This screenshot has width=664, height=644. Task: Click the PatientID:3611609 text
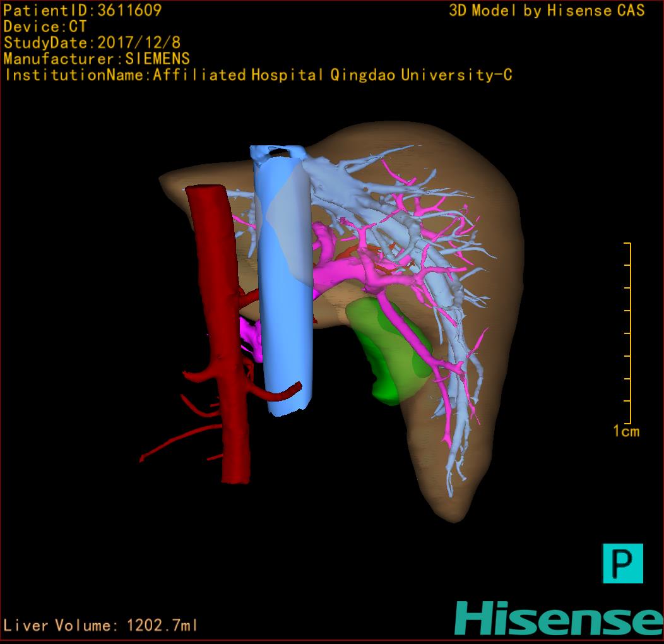click(x=83, y=10)
